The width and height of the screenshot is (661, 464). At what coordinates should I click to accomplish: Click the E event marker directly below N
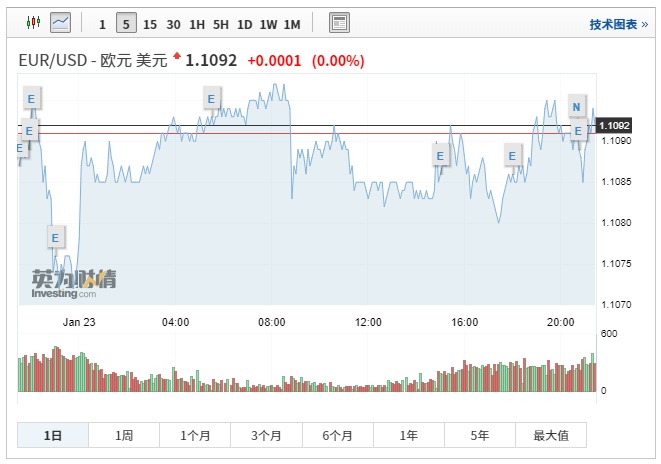tap(577, 130)
